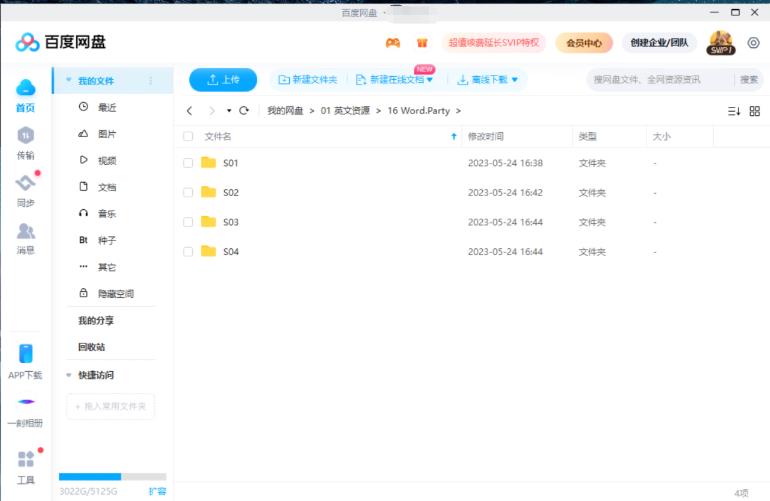Click the S03 folder icon

coord(209,222)
